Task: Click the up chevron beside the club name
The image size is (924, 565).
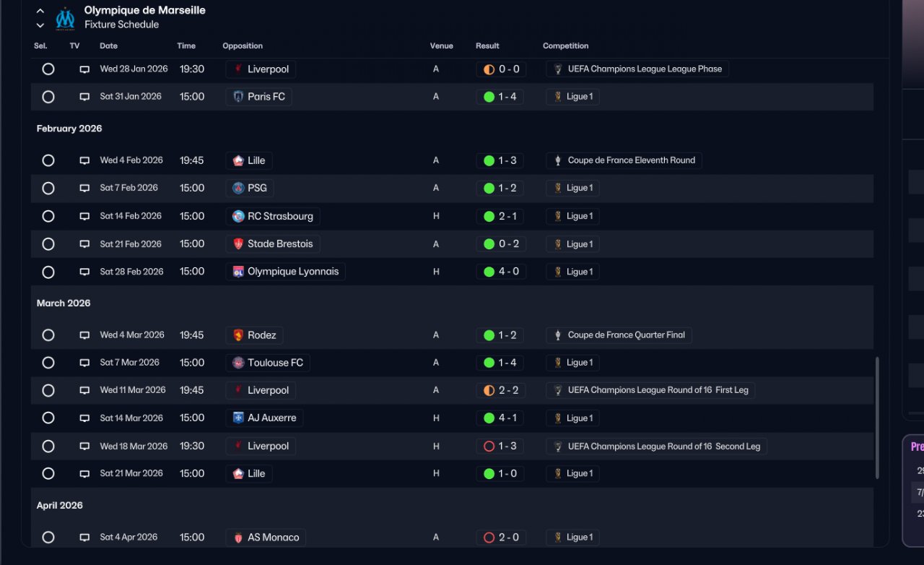Action: 40,12
